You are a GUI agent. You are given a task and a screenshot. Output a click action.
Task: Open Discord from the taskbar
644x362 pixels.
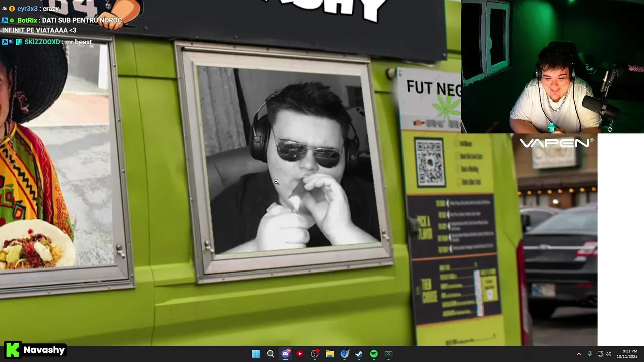pos(285,354)
